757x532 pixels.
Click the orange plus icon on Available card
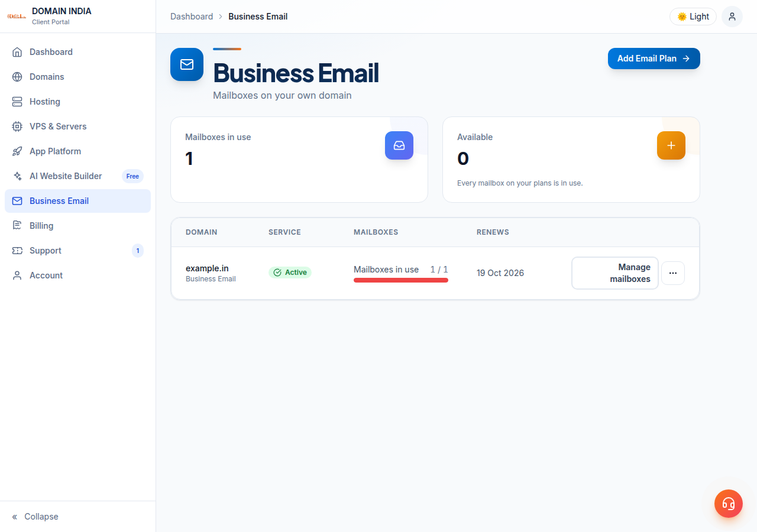(x=671, y=145)
